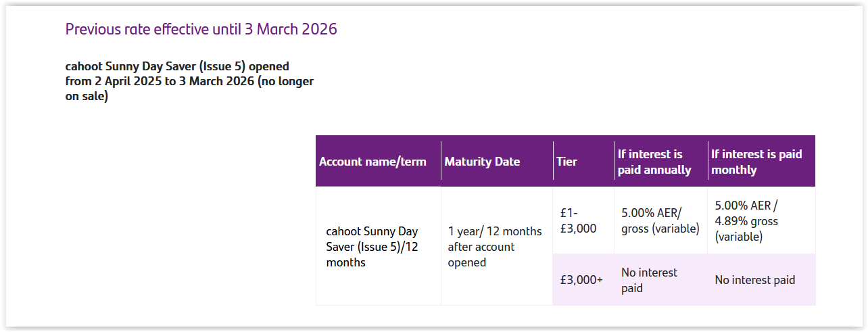Click the 'Account name/term' column header
This screenshot has height=332, width=868.
pos(372,162)
